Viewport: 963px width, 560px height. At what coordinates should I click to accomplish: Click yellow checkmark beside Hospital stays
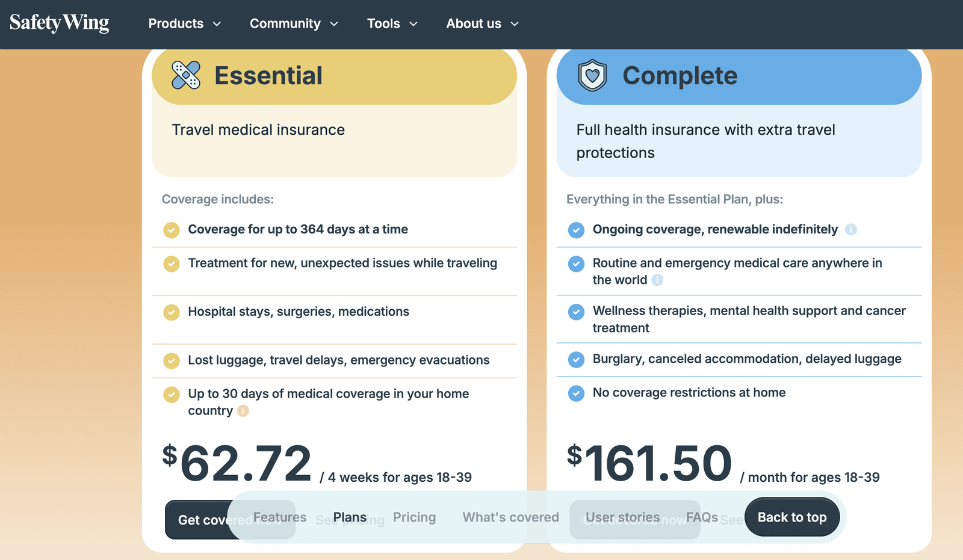pos(172,312)
